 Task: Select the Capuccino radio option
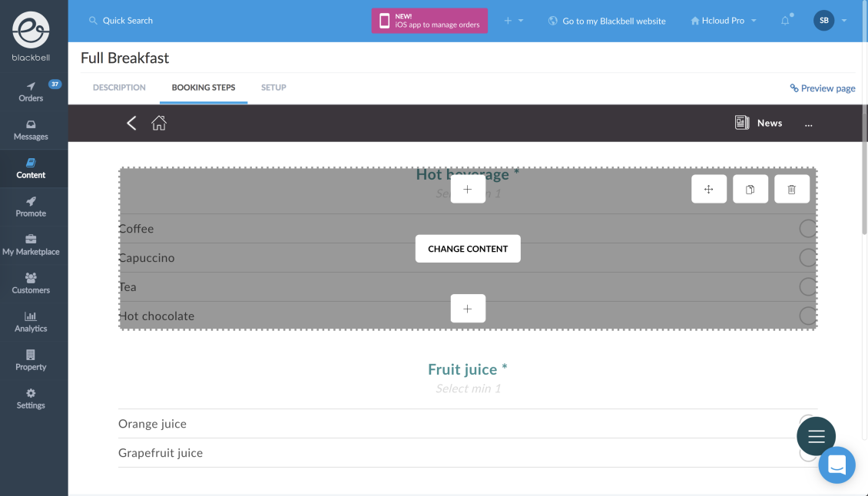coord(807,257)
